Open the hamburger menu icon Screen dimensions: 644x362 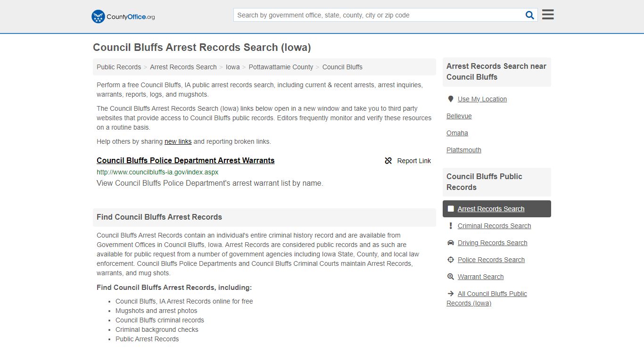[x=548, y=15]
